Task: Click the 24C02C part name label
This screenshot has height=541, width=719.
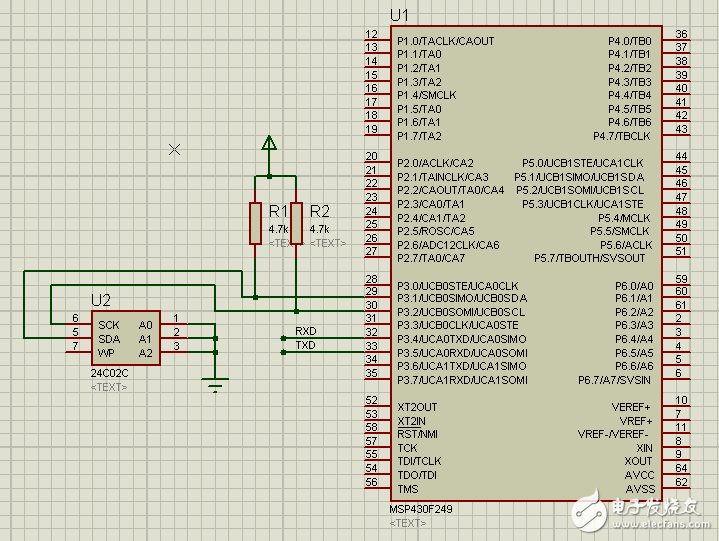Action: [x=109, y=373]
